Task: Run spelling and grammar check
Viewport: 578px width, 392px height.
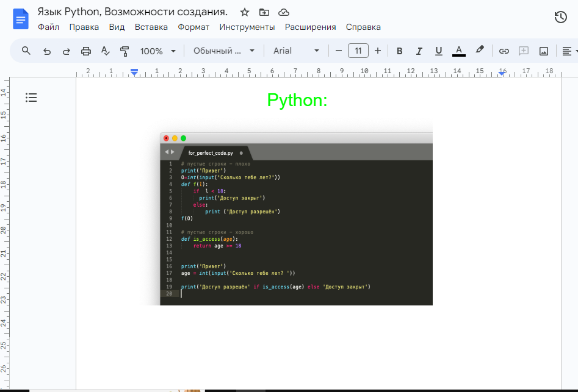Action: [x=106, y=51]
